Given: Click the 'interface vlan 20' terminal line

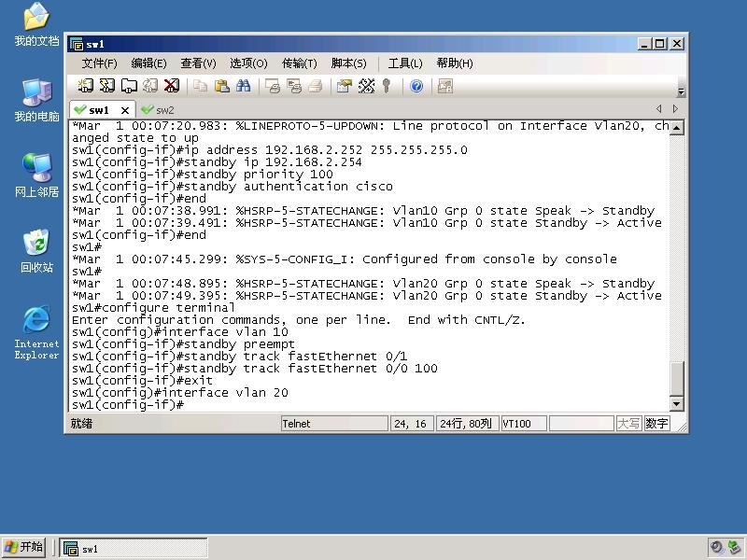Looking at the screenshot, I should (x=180, y=392).
